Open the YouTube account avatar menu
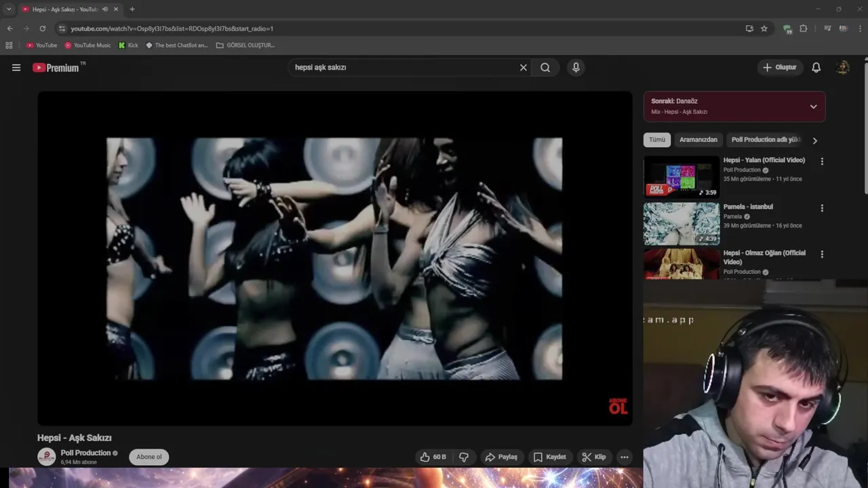This screenshot has width=868, height=488. [843, 68]
